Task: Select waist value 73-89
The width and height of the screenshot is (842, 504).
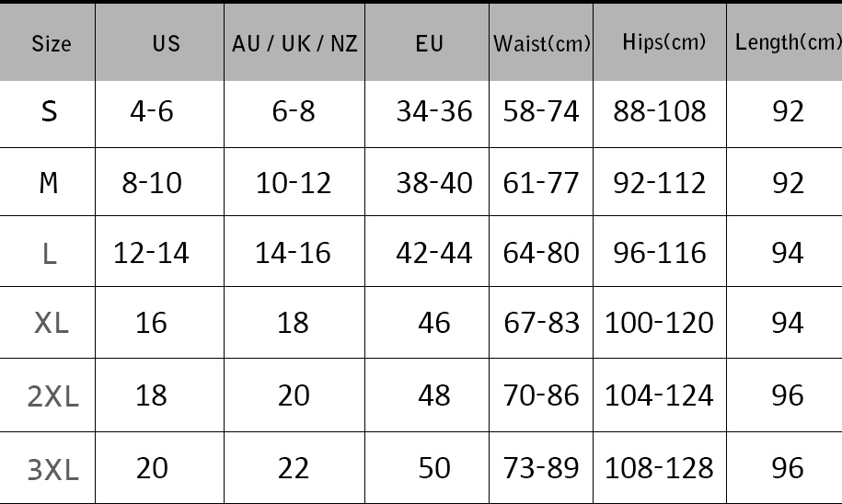Action: tap(541, 467)
